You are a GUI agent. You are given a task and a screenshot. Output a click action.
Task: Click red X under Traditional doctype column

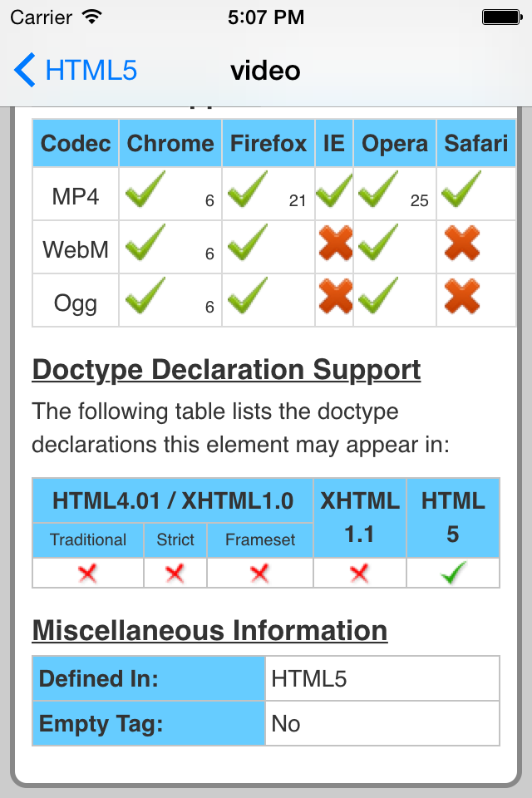pyautogui.click(x=87, y=574)
